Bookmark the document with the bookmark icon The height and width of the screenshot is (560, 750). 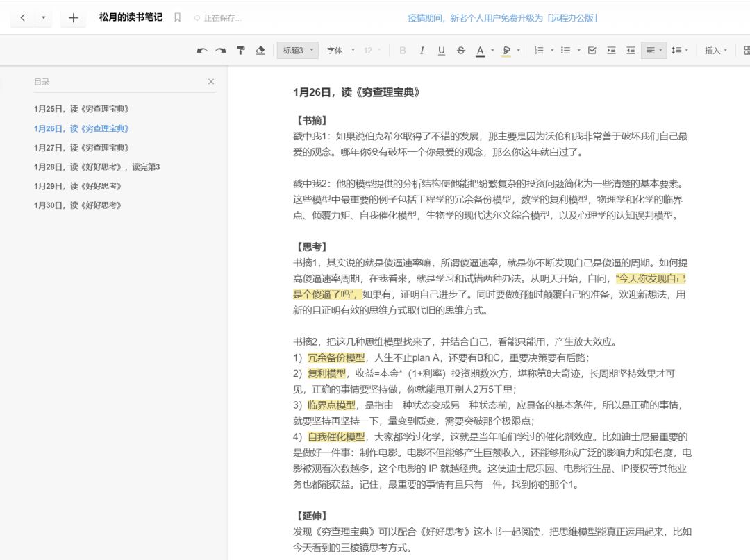coord(177,18)
